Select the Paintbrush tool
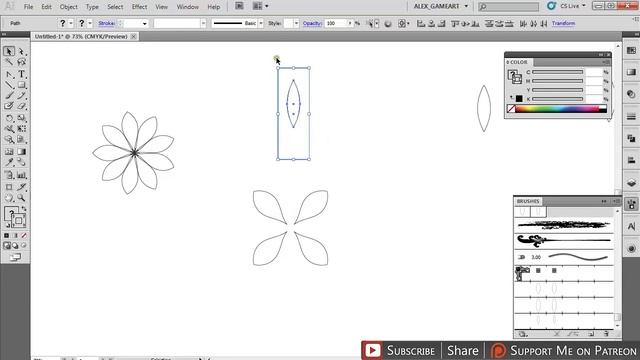 click(9, 96)
